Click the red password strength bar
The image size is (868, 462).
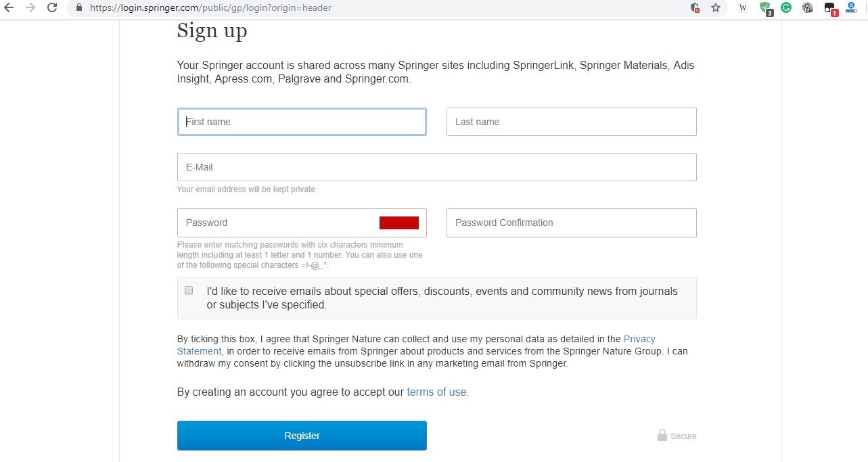tap(399, 223)
